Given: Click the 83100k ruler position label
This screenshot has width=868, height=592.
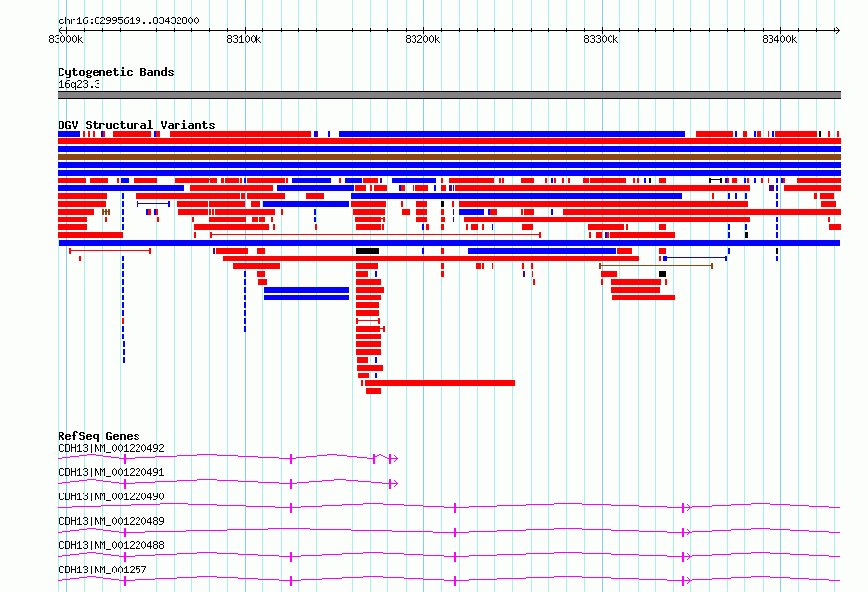Looking at the screenshot, I should pos(244,39).
